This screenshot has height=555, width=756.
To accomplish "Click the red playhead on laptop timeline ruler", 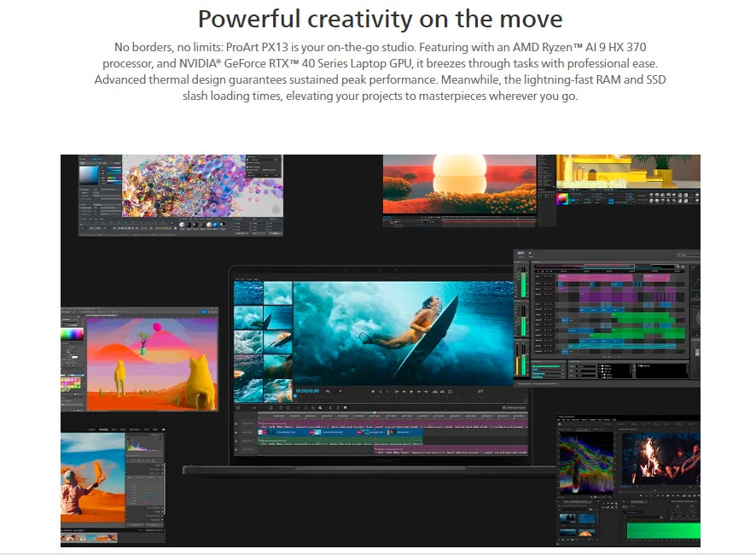I will tap(375, 415).
